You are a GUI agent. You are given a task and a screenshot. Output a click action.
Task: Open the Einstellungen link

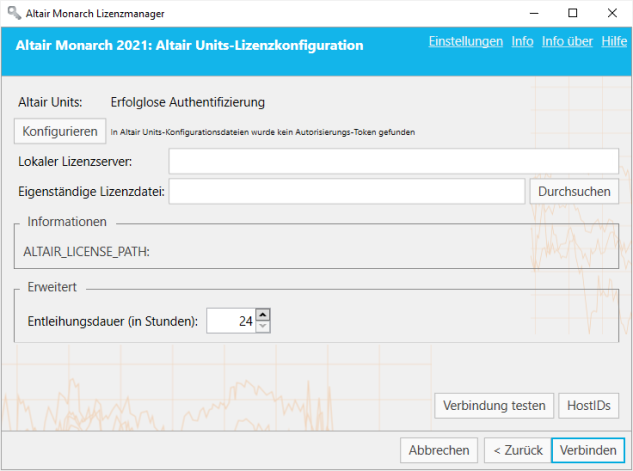point(465,42)
